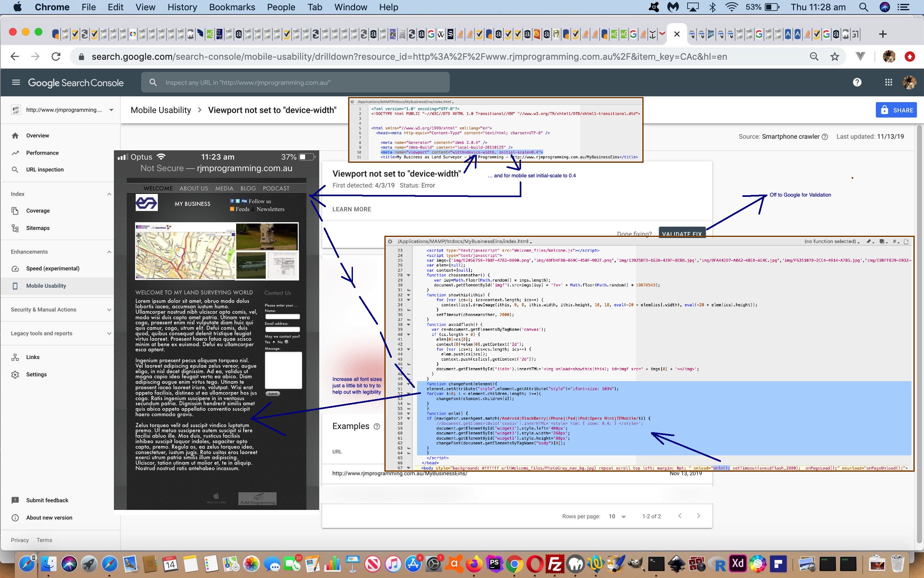Image resolution: width=924 pixels, height=578 pixels.
Task: Open the Chrome profile avatar
Action: pos(889,57)
